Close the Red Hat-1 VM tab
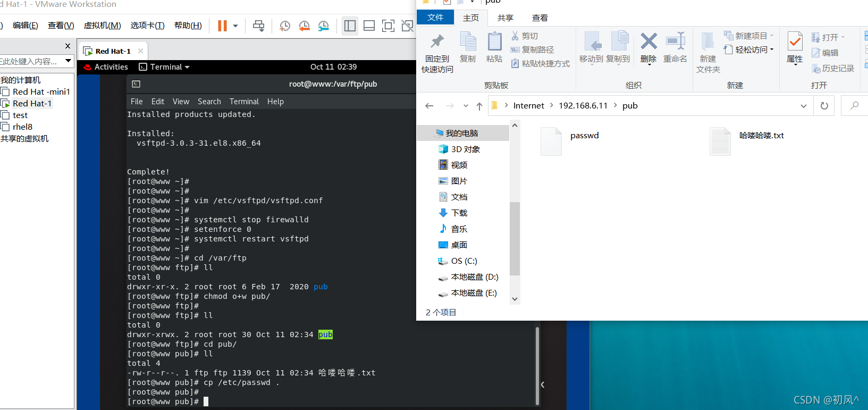Screen dimensions: 868x410 tap(140, 51)
